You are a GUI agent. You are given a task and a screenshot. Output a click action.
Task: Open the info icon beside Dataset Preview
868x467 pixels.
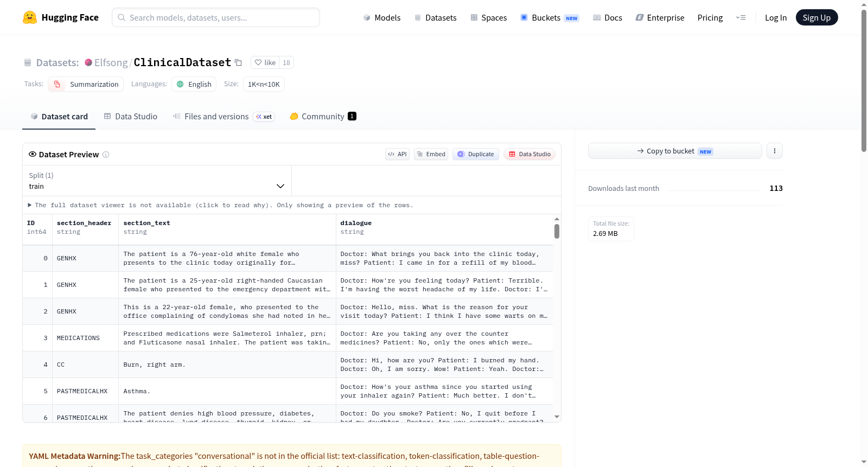[106, 155]
